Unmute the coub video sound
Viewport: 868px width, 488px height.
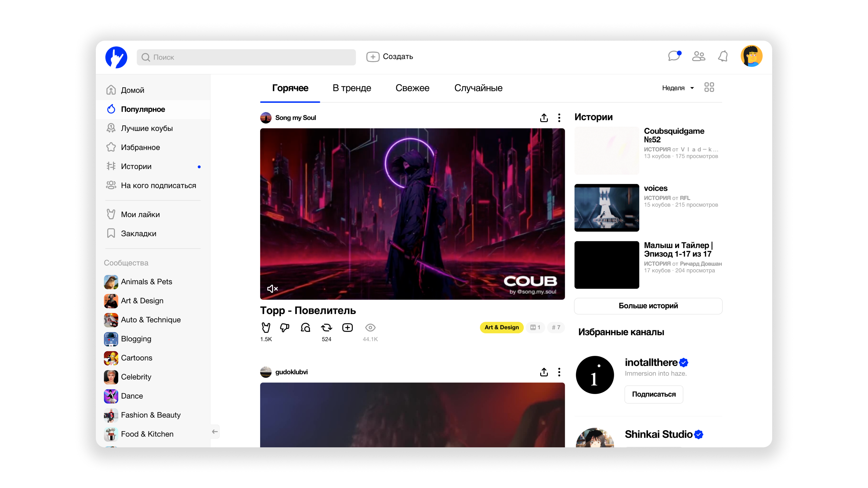tap(272, 289)
